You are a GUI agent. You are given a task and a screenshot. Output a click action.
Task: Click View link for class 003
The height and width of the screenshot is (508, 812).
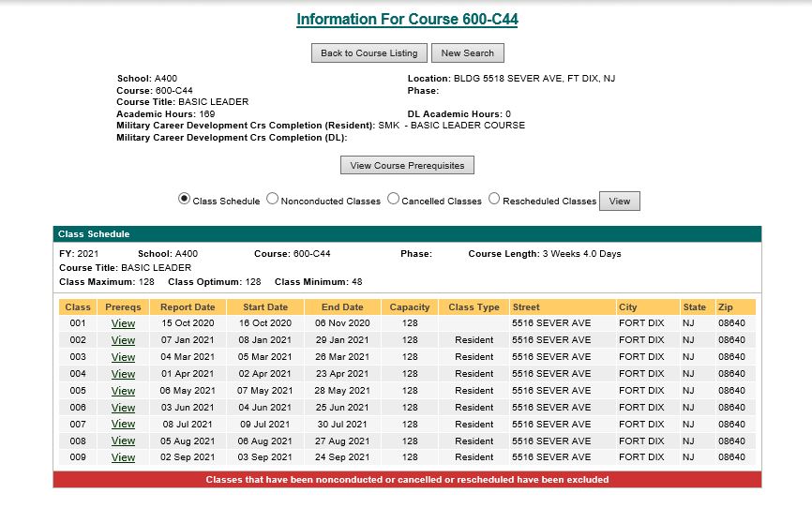[123, 357]
